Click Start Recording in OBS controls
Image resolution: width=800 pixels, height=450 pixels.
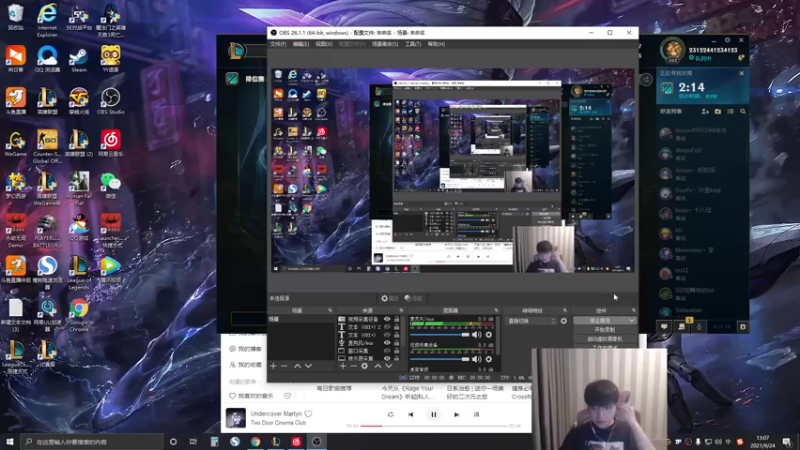605,330
